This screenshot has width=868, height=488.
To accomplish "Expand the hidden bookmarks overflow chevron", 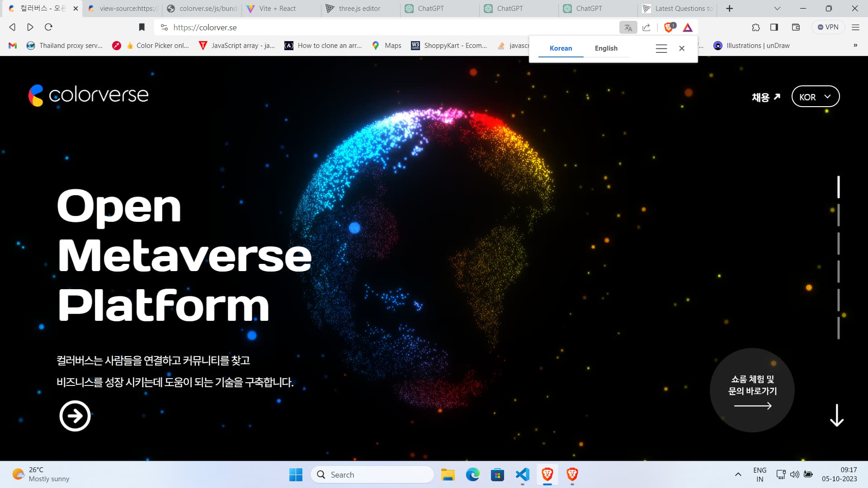I will pos(855,45).
